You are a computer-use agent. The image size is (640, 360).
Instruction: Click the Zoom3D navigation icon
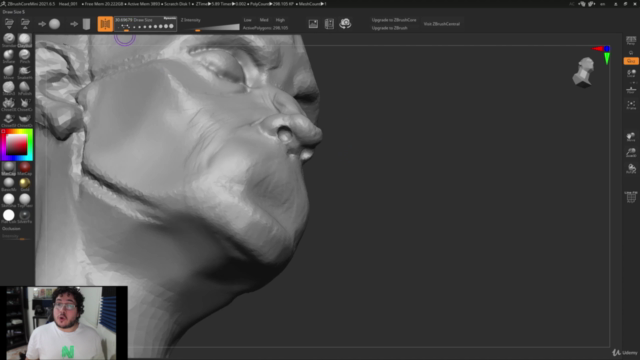pos(631,152)
